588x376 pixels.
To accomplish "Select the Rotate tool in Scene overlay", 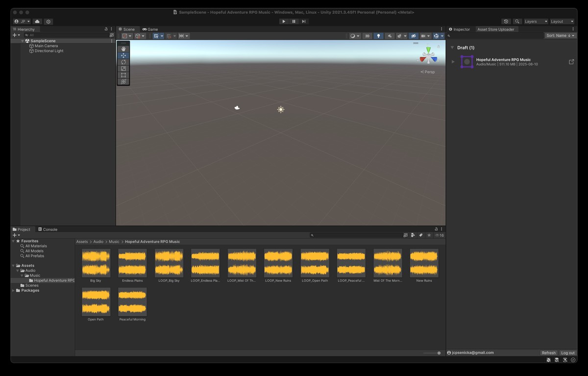I will 123,62.
